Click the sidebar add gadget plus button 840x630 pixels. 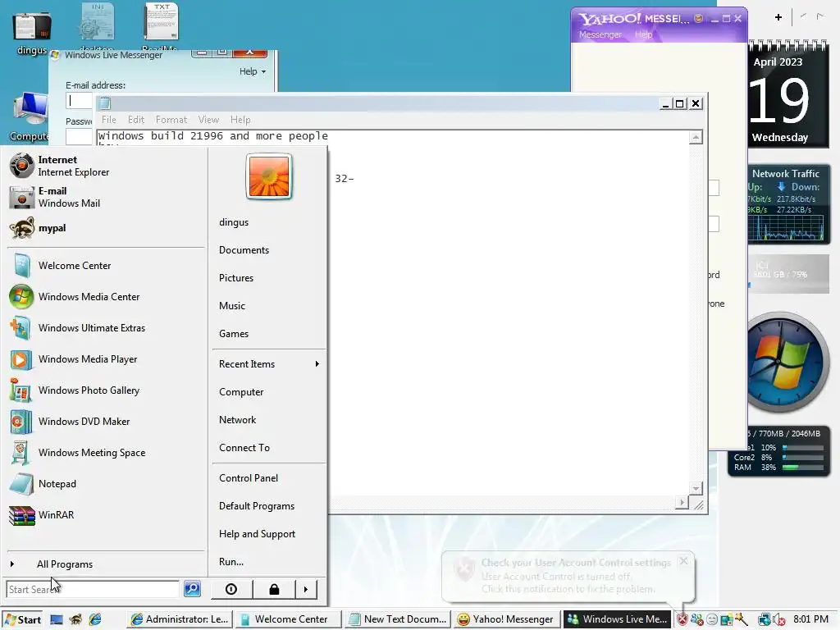(x=778, y=17)
